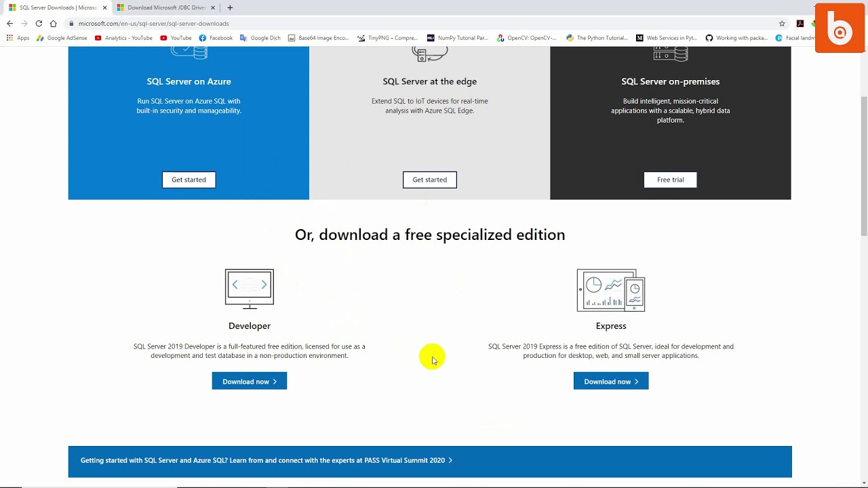Open the PASS Virtual Summit 2020 banner link
The width and height of the screenshot is (868, 488).
pyautogui.click(x=267, y=460)
